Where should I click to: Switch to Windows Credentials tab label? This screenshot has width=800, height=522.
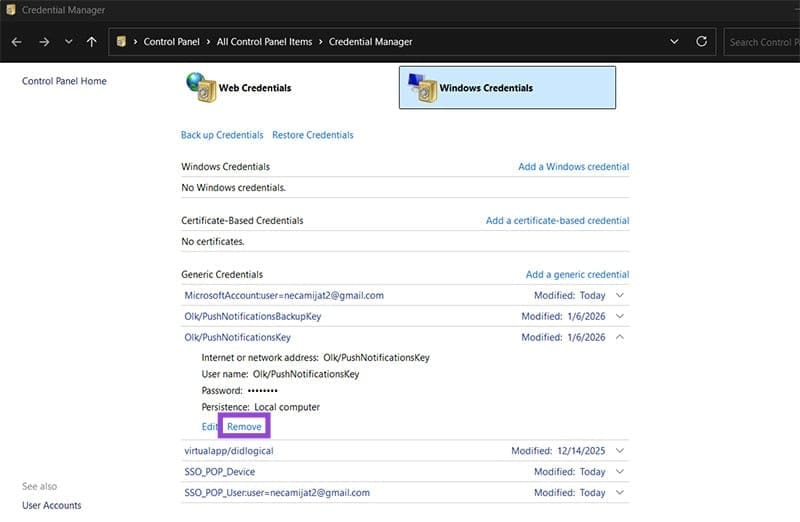tap(486, 88)
